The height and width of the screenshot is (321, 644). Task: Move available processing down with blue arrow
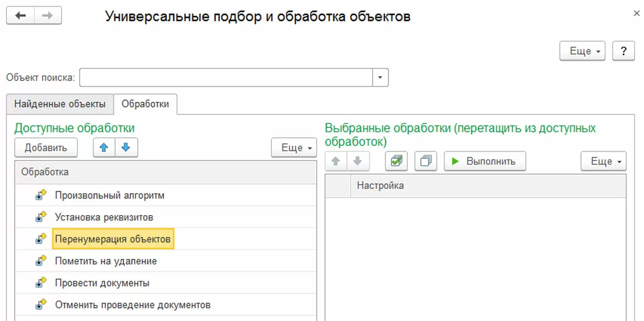[126, 148]
